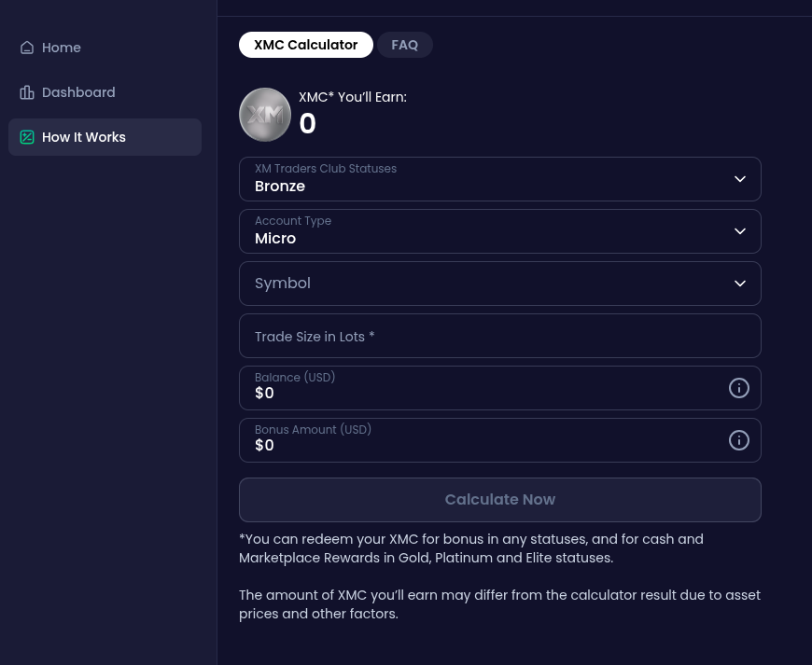The image size is (812, 665).
Task: Switch to XMC Calculator tab
Action: pyautogui.click(x=305, y=45)
